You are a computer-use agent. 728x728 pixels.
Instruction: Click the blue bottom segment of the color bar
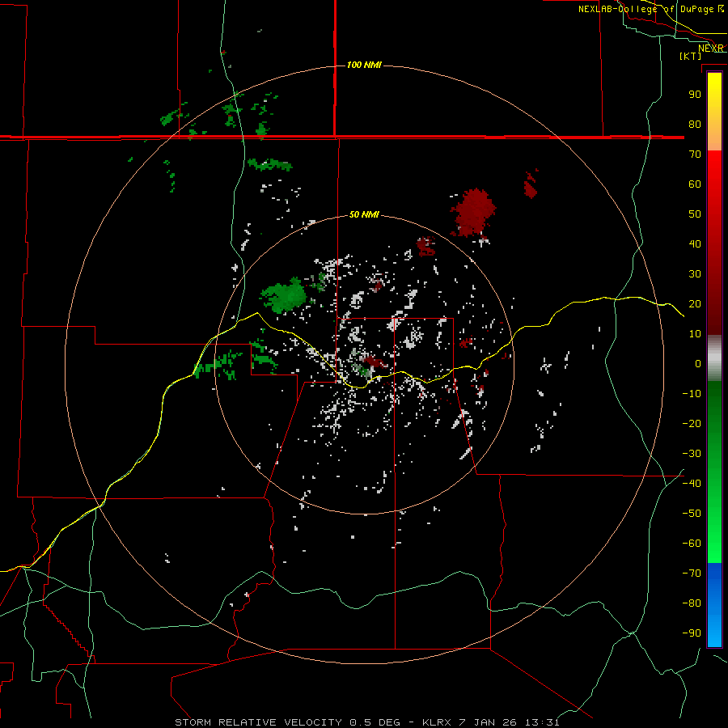tap(714, 605)
